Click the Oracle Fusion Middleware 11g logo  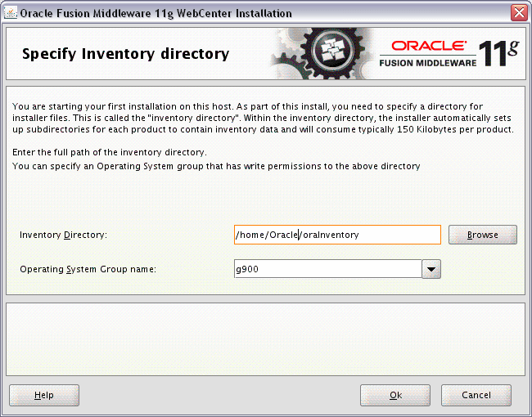point(449,54)
